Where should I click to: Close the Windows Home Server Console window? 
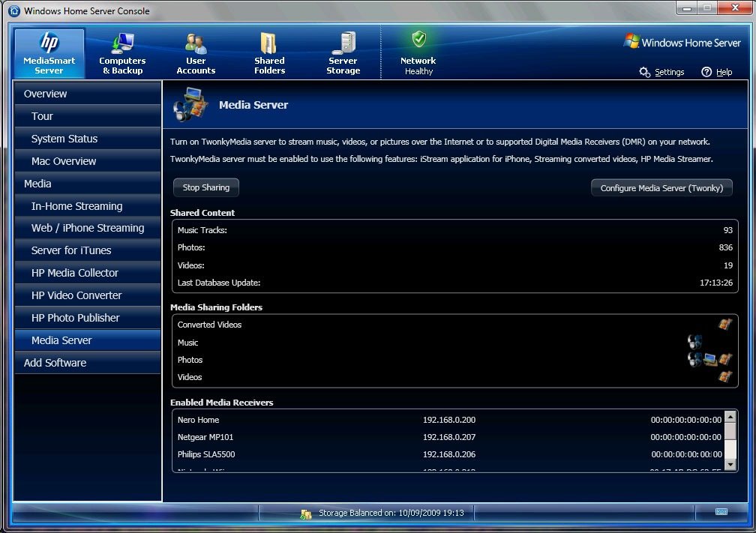(734, 8)
